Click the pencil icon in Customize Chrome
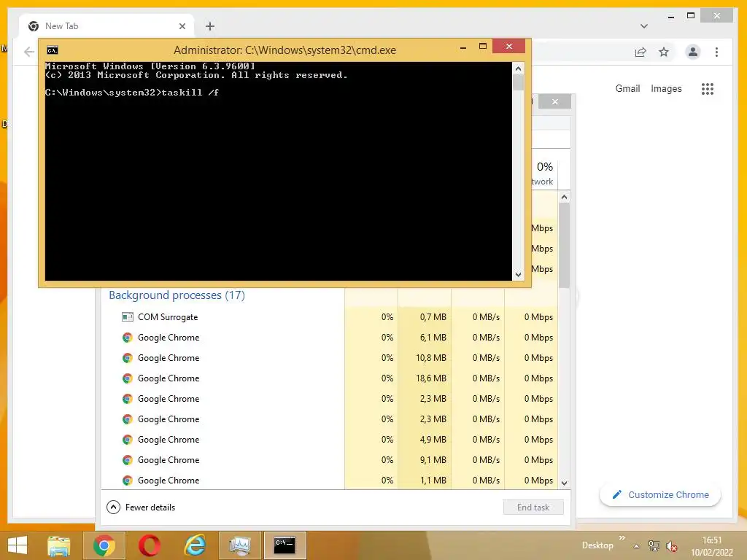Screen dimensions: 747x560 (x=617, y=495)
